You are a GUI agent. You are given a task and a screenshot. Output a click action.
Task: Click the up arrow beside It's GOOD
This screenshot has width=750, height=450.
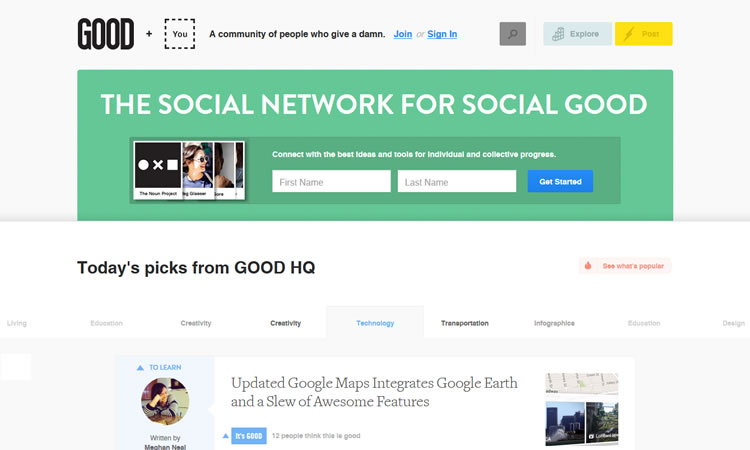(x=225, y=436)
